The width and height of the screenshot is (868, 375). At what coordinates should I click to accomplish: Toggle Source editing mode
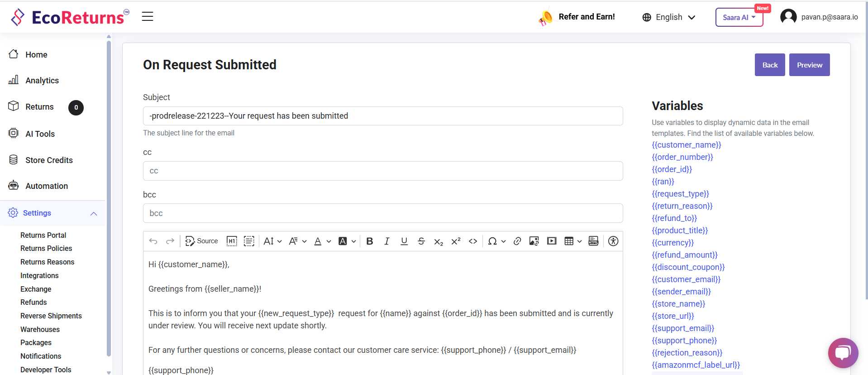(202, 241)
